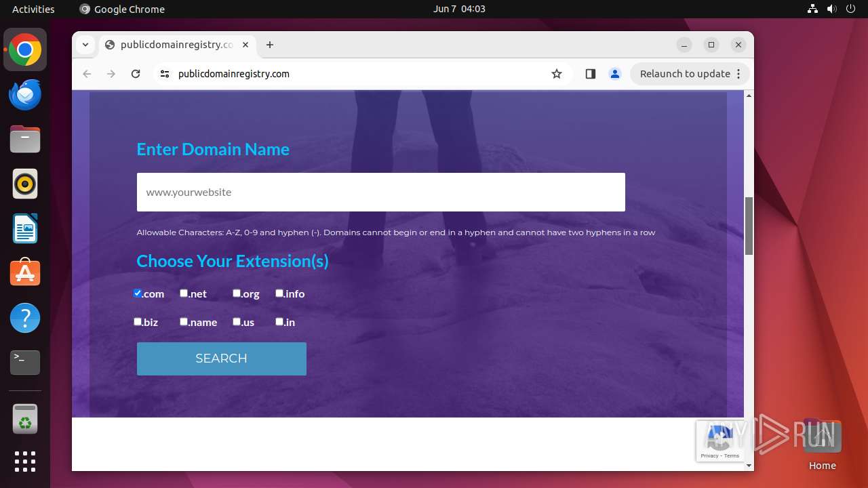Open Chrome three-dot menu
The image size is (868, 488).
pos(738,74)
